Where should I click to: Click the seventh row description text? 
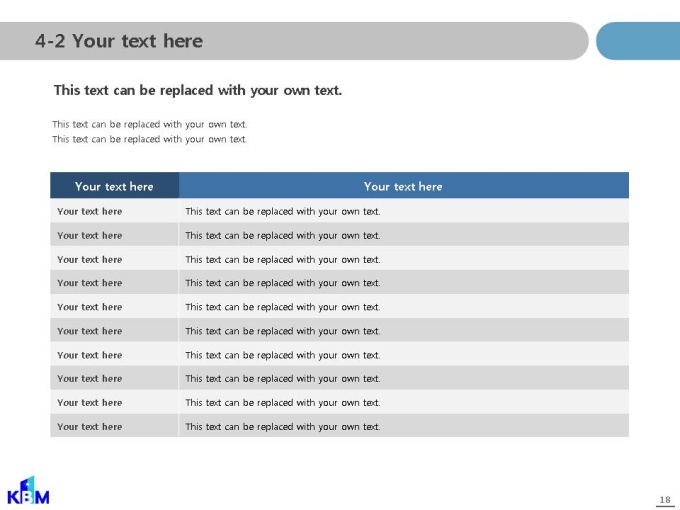click(x=283, y=355)
